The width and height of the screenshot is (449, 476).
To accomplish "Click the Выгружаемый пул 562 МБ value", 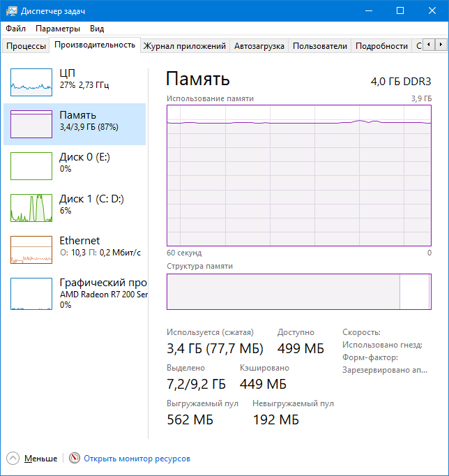I will (x=190, y=420).
